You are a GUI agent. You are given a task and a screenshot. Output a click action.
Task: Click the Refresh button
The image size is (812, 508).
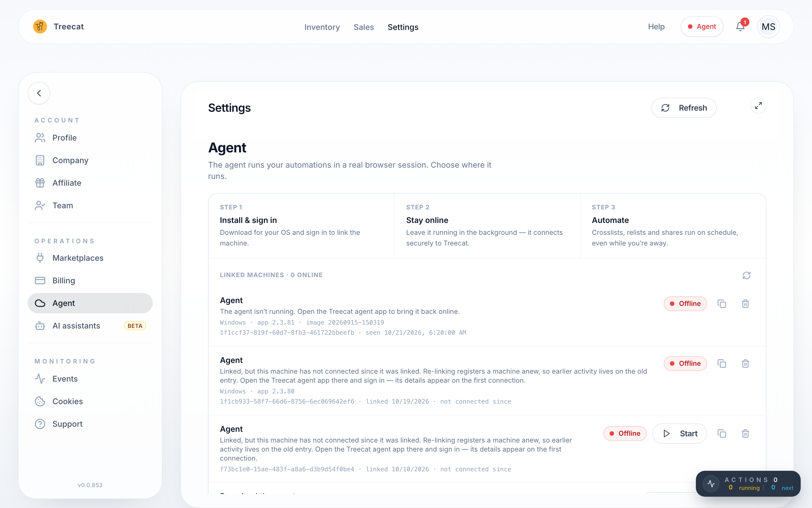684,108
